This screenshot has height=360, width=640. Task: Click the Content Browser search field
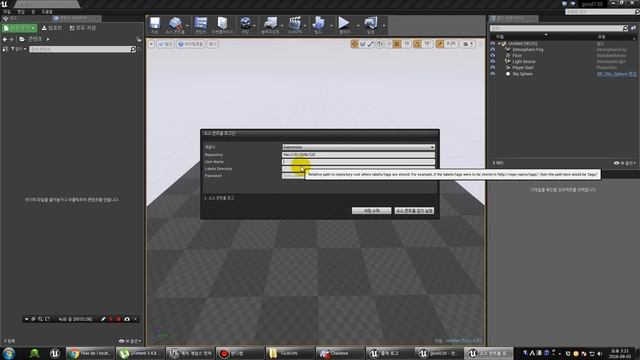coord(80,49)
